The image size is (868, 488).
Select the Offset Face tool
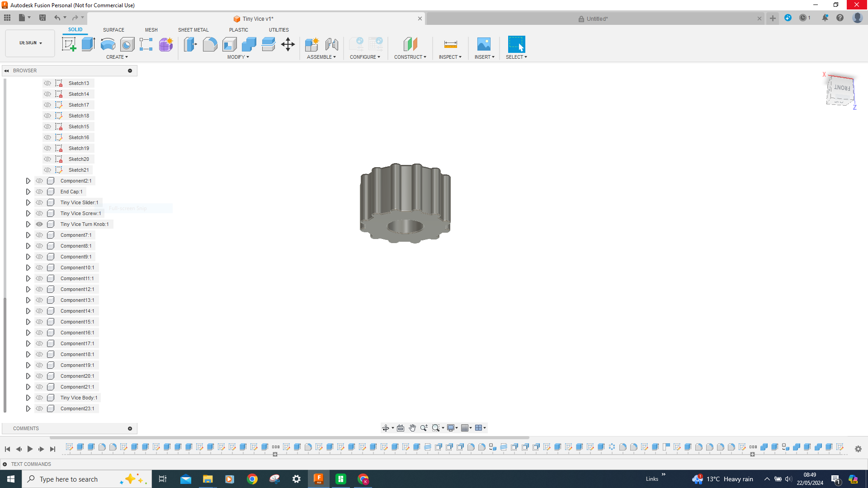pos(268,44)
